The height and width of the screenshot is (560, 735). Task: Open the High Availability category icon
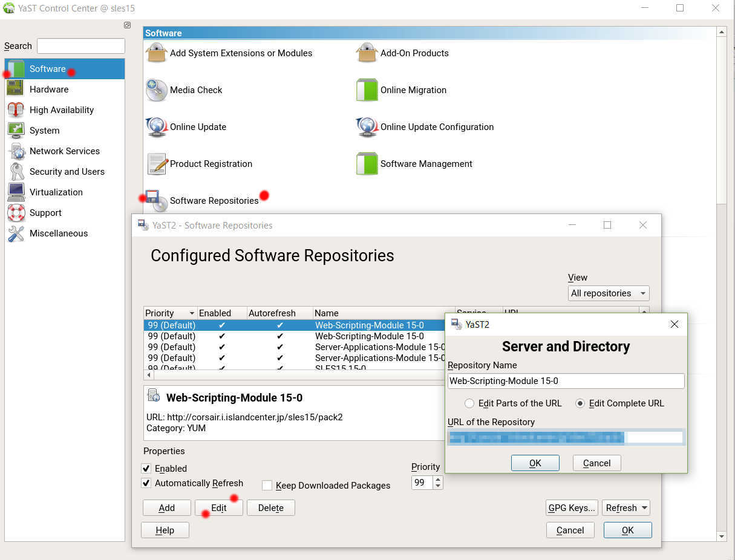16,109
